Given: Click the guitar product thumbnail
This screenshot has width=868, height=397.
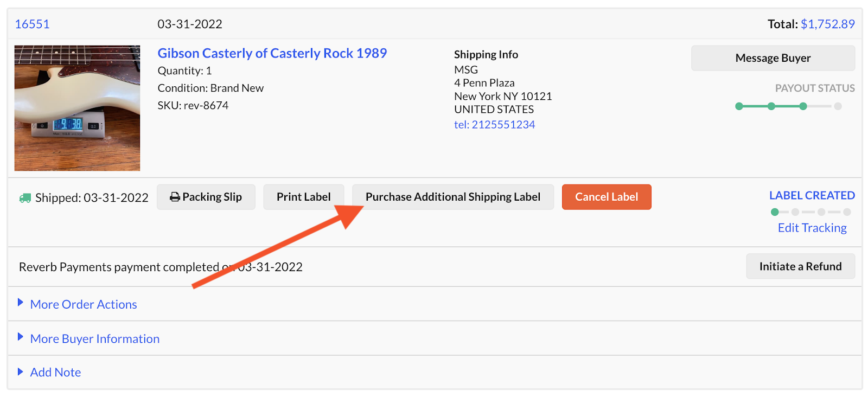Looking at the screenshot, I should click(x=77, y=108).
